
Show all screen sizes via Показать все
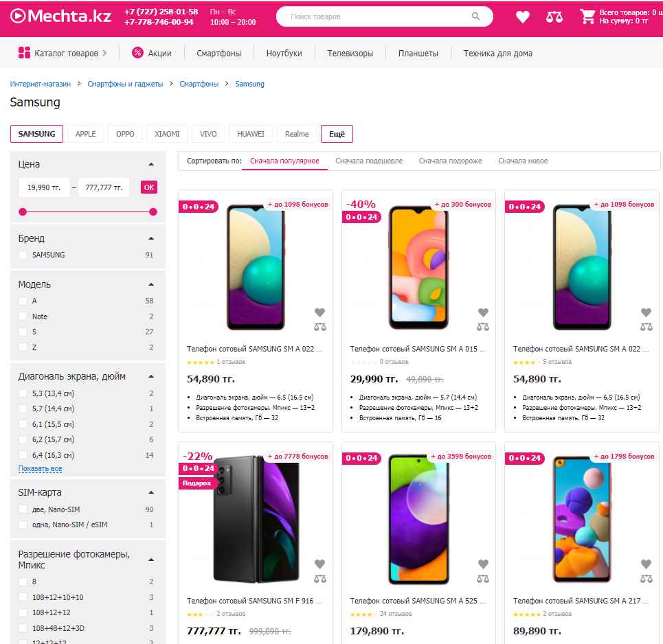40,469
